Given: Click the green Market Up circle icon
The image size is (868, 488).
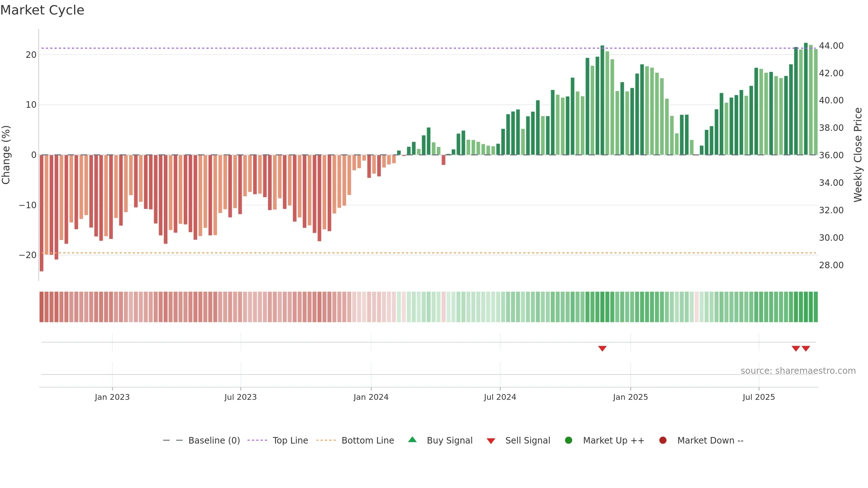Looking at the screenshot, I should coord(569,440).
